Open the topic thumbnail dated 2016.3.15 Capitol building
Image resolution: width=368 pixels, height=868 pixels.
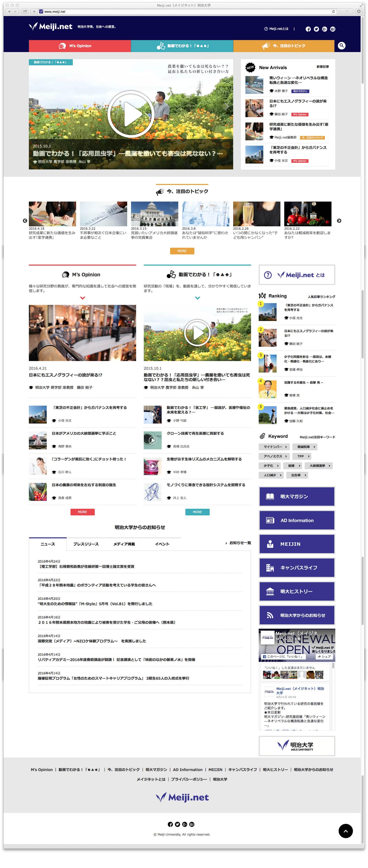pyautogui.click(x=155, y=214)
